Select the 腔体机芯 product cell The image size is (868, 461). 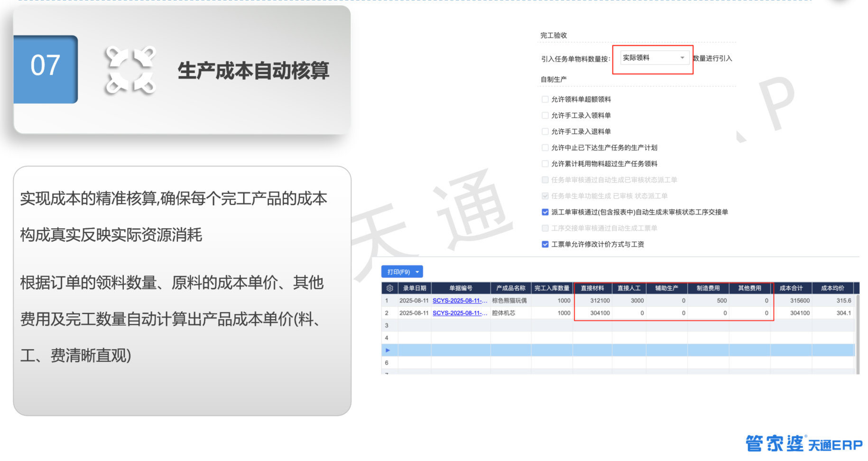click(511, 313)
